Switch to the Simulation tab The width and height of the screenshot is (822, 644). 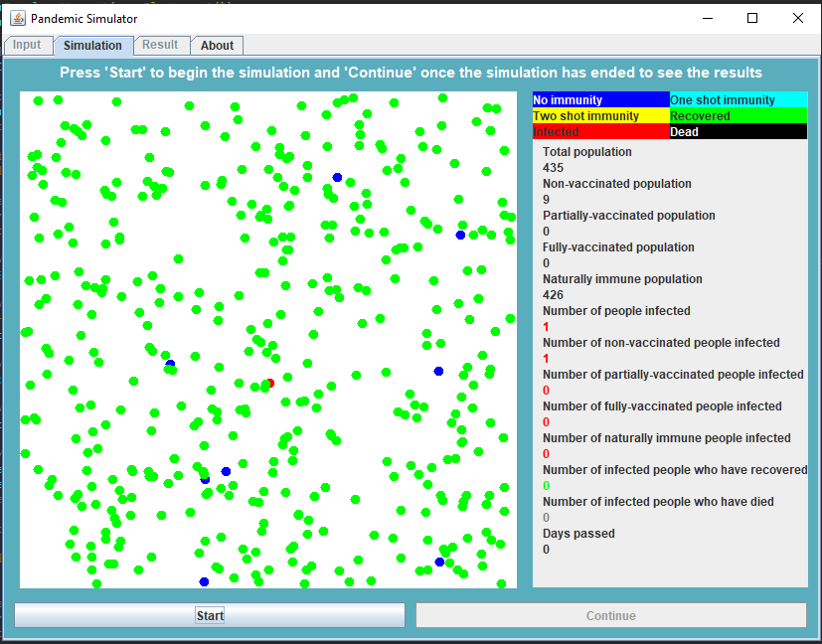tap(92, 46)
